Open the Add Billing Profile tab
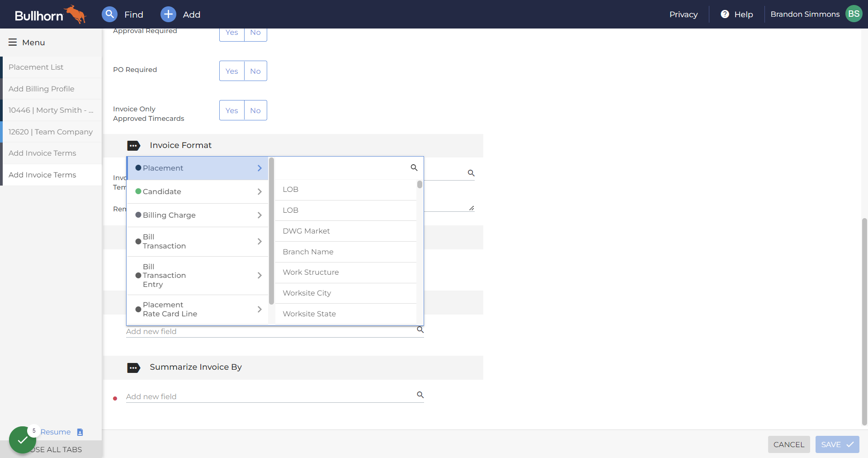 click(x=51, y=89)
